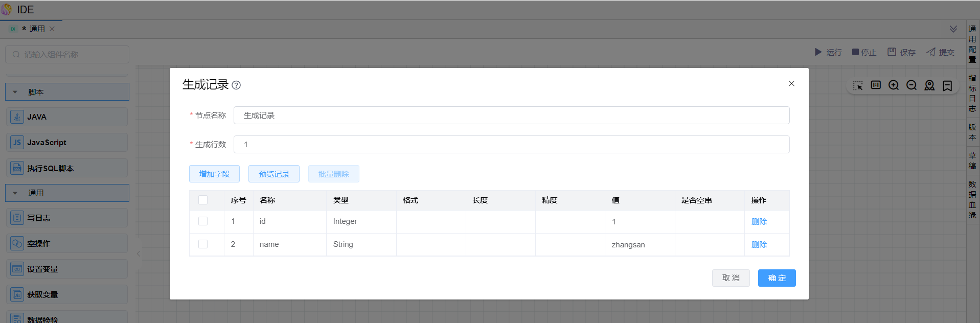Check the checkbox for the name row
This screenshot has width=980, height=323.
click(203, 244)
